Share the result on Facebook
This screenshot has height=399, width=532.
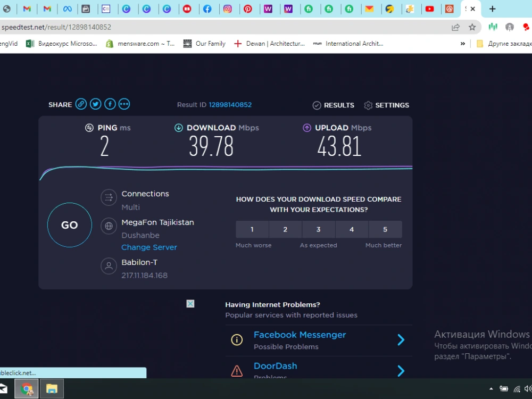pos(110,104)
